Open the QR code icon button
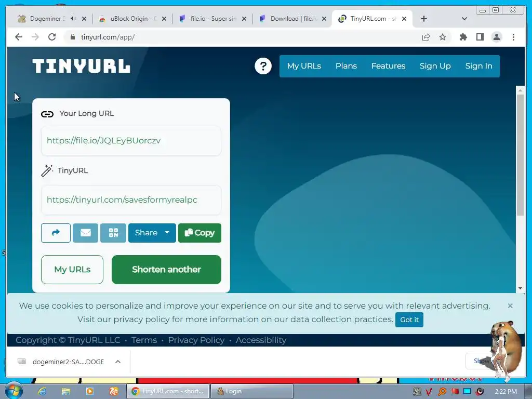Viewport: 532px width, 399px height. click(x=113, y=233)
